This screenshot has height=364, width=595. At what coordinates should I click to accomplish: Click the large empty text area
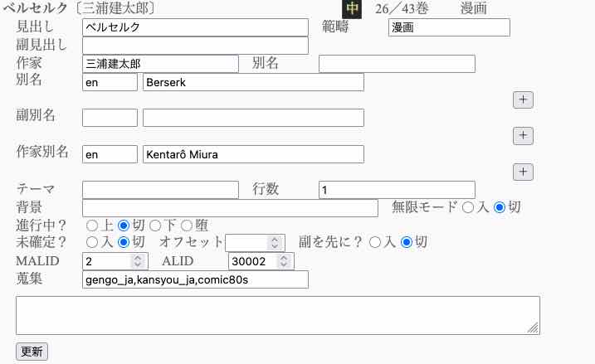pos(277,316)
